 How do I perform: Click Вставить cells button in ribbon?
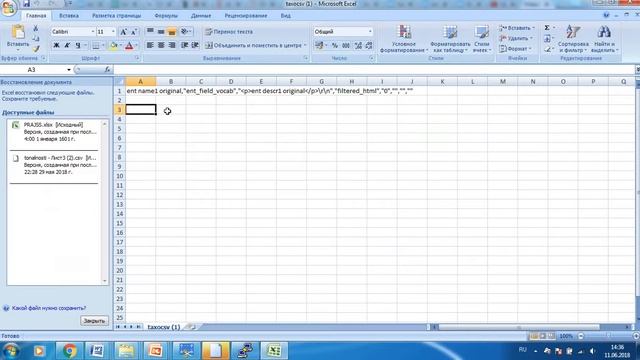[x=516, y=28]
